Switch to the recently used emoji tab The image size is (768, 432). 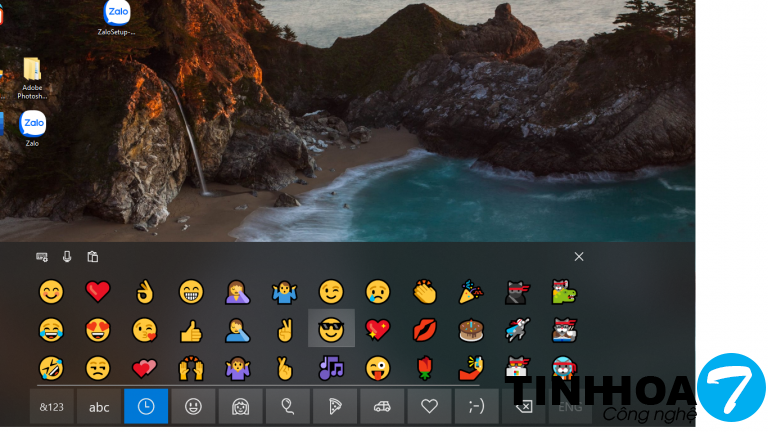tap(145, 407)
